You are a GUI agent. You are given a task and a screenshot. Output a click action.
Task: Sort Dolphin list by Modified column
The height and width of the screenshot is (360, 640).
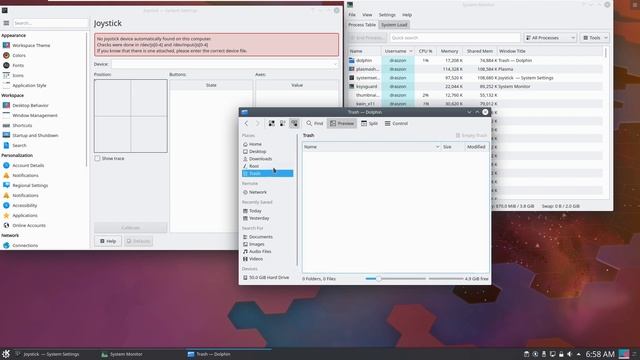point(476,147)
